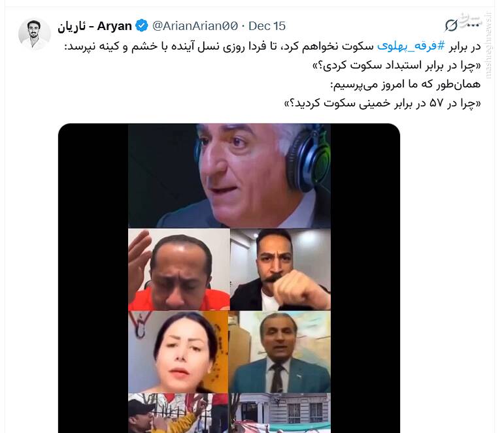This screenshot has height=433, width=504.
Task: Open the Grok actions icon on the tweet
Action: [x=451, y=25]
